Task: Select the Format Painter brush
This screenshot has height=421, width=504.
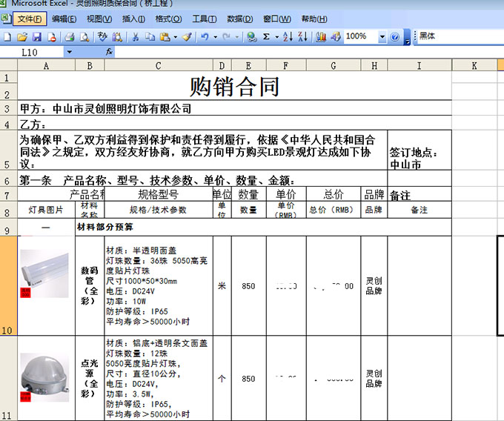Action: tap(186, 36)
